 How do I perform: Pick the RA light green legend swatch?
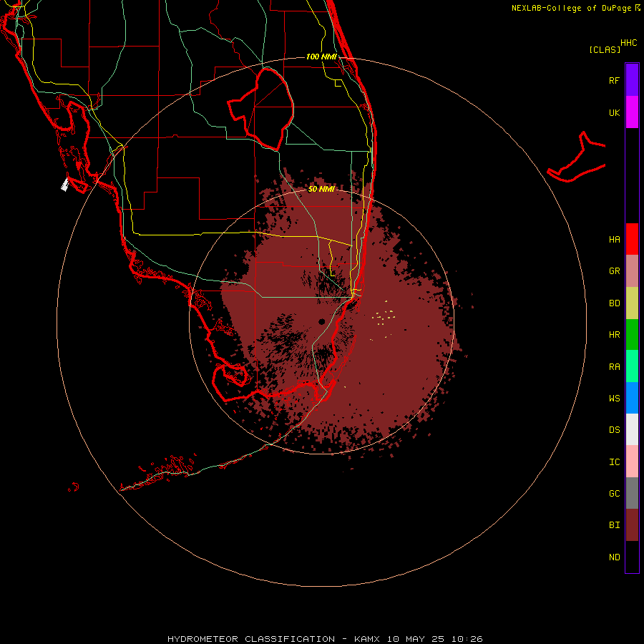632,366
